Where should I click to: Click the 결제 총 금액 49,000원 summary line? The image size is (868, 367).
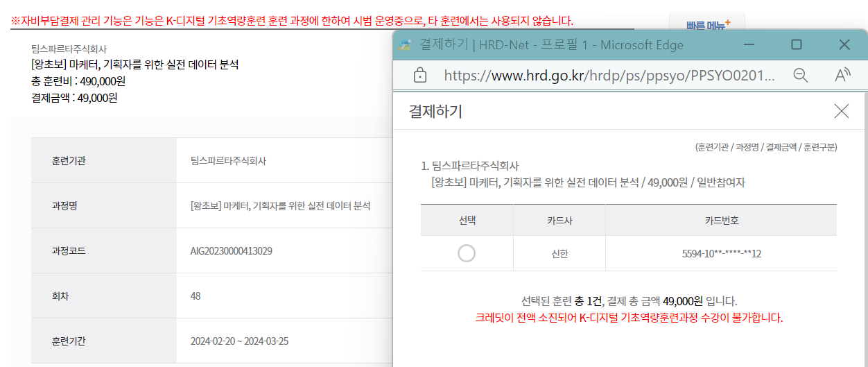[629, 301]
